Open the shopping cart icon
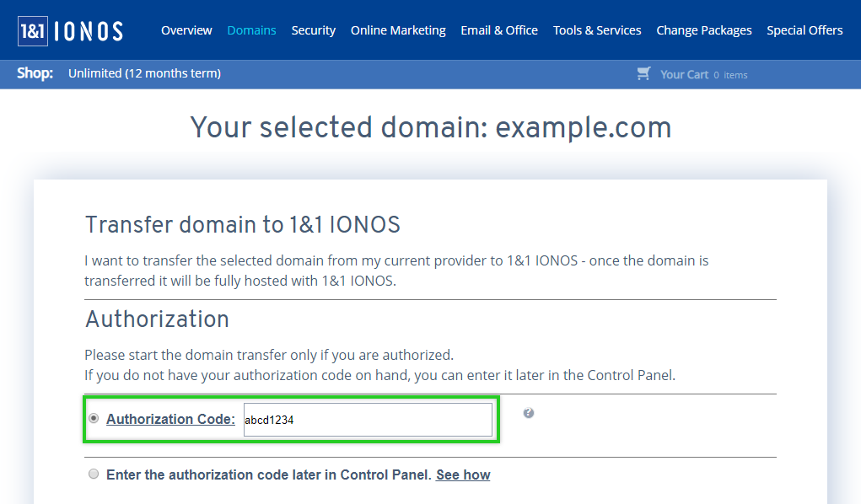The width and height of the screenshot is (861, 504). [643, 73]
